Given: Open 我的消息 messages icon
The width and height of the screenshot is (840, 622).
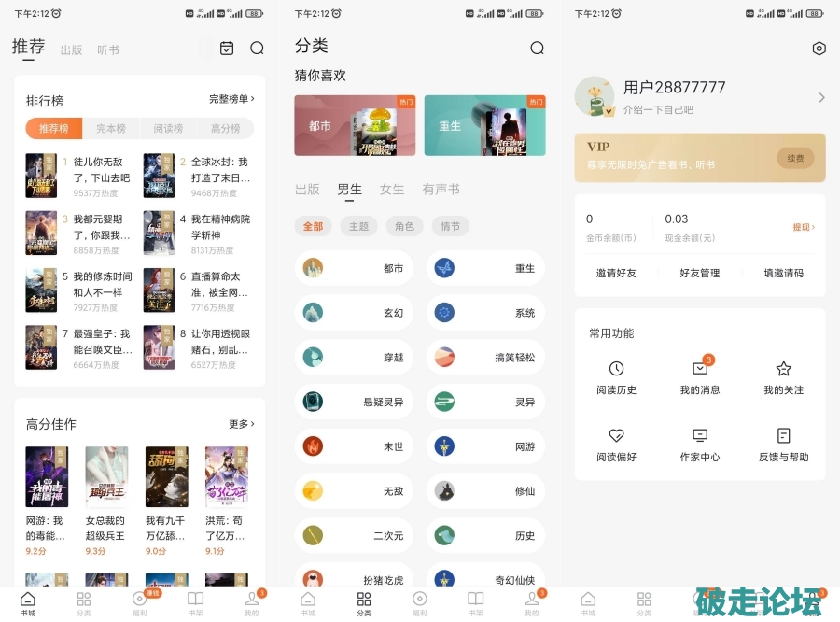Looking at the screenshot, I should coord(700,370).
